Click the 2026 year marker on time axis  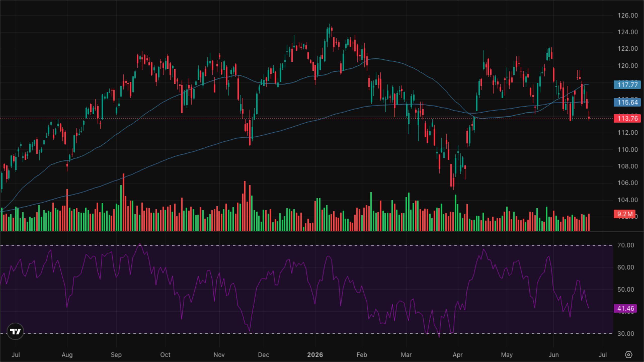[315, 355]
